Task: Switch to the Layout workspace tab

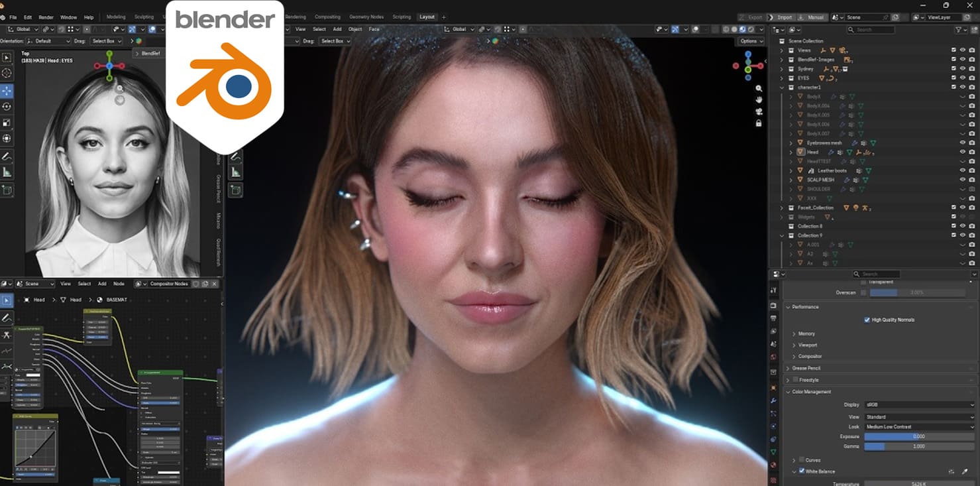Action: coord(427,17)
